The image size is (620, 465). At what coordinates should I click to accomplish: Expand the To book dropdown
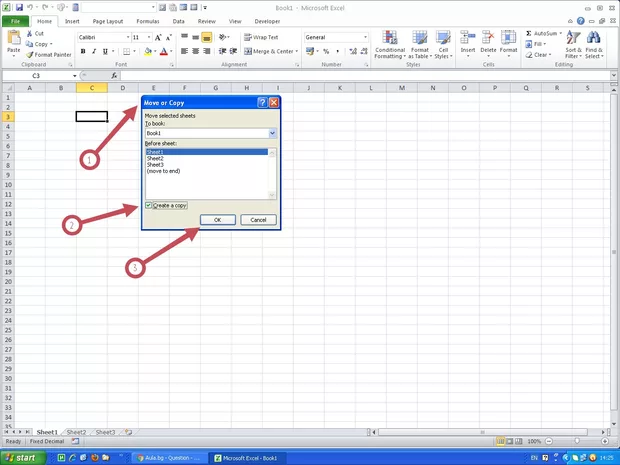[272, 133]
